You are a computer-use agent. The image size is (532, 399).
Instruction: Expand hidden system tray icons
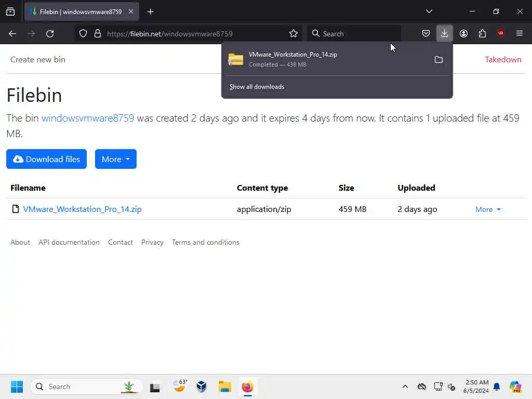pos(405,387)
